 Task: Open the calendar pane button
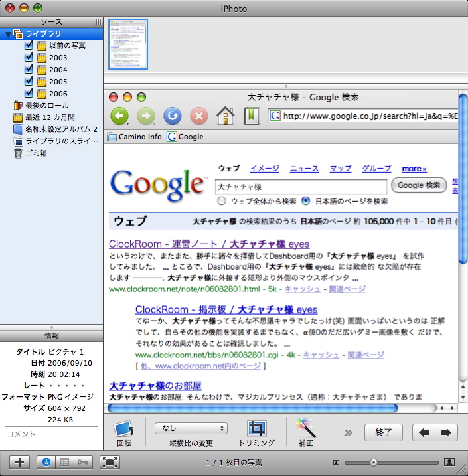(64, 462)
